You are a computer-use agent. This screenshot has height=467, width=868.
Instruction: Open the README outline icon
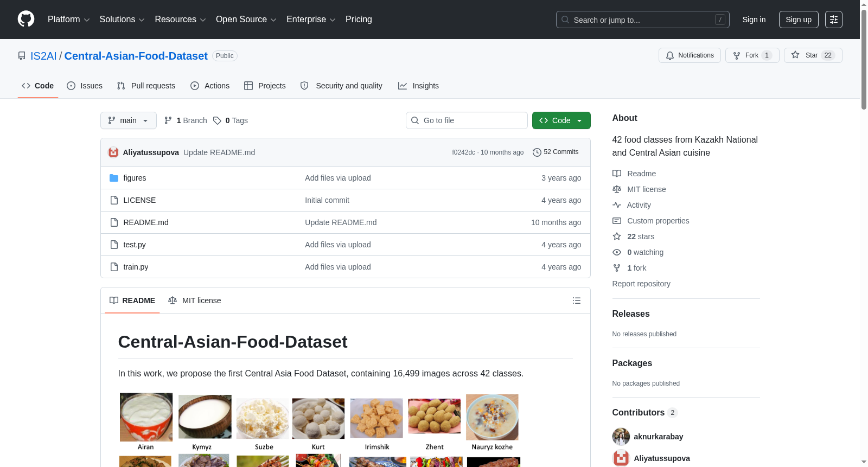coord(577,300)
